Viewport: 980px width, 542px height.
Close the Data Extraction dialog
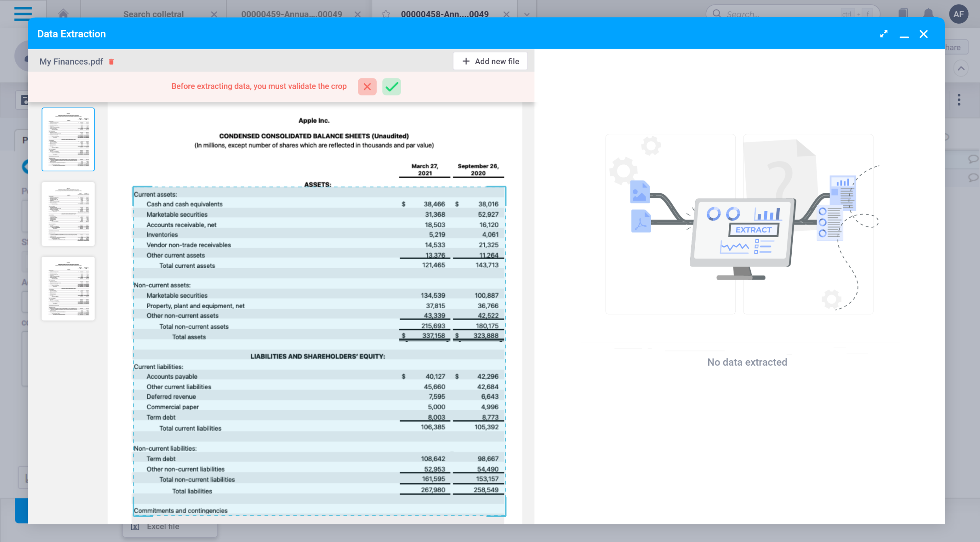[x=924, y=34]
